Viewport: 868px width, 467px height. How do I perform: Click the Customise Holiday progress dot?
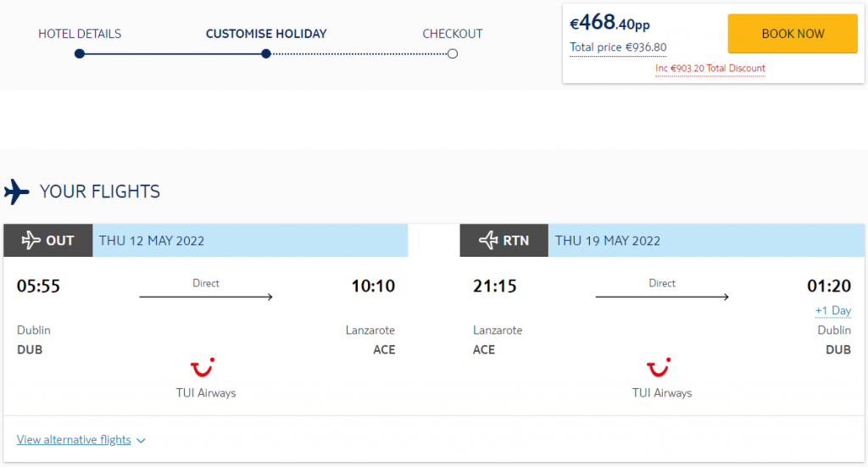[x=266, y=53]
